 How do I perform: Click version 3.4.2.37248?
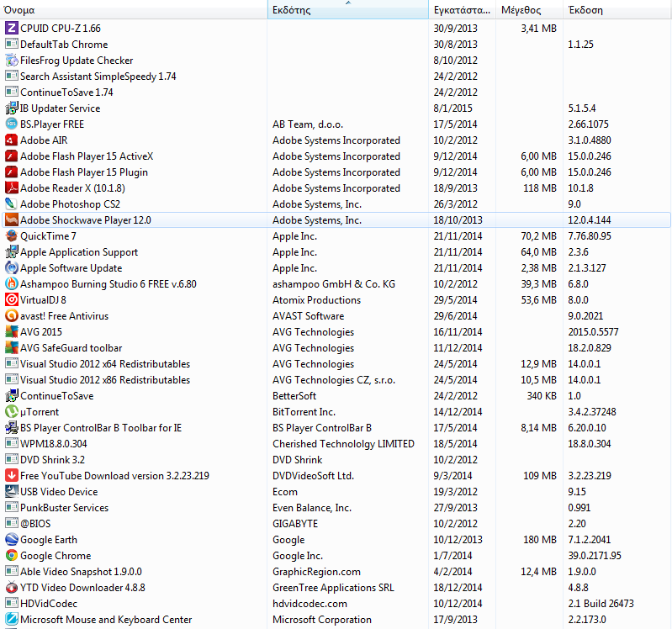point(592,412)
